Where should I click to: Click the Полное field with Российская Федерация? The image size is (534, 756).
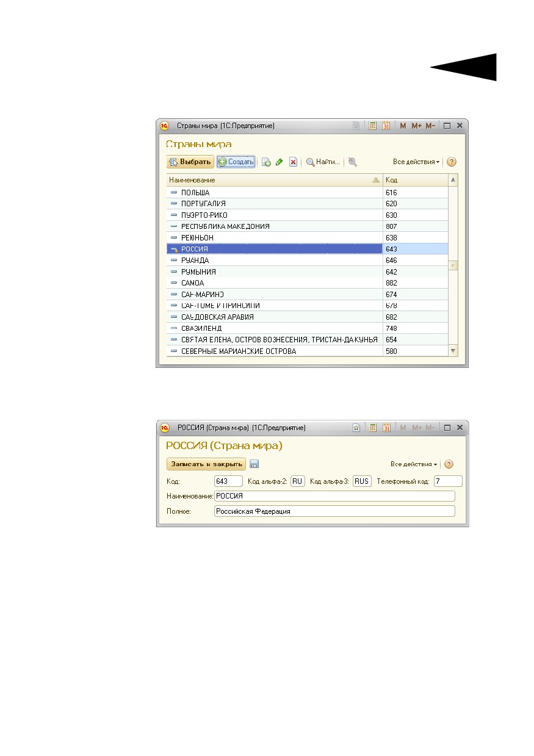click(x=334, y=511)
